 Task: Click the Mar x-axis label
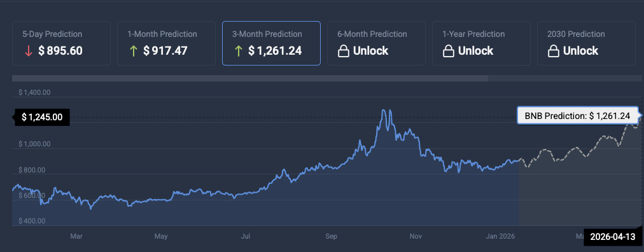(76, 236)
